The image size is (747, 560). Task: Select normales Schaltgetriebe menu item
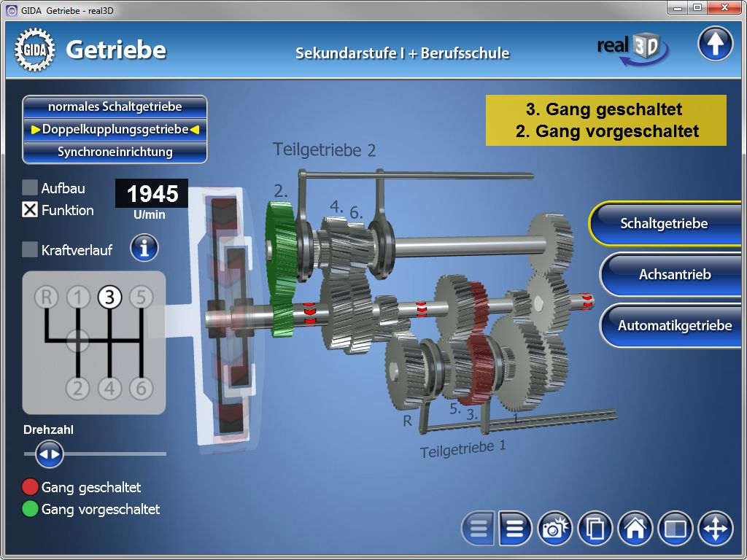pyautogui.click(x=115, y=106)
